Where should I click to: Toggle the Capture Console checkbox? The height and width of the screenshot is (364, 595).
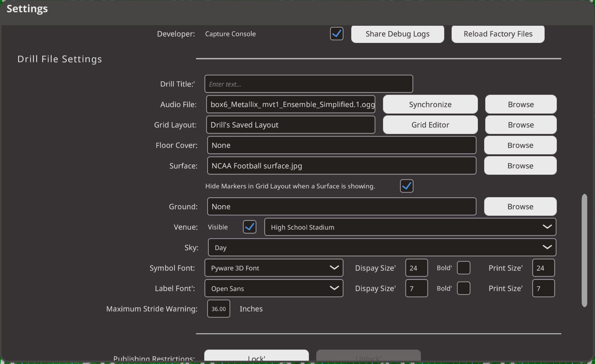click(x=336, y=34)
